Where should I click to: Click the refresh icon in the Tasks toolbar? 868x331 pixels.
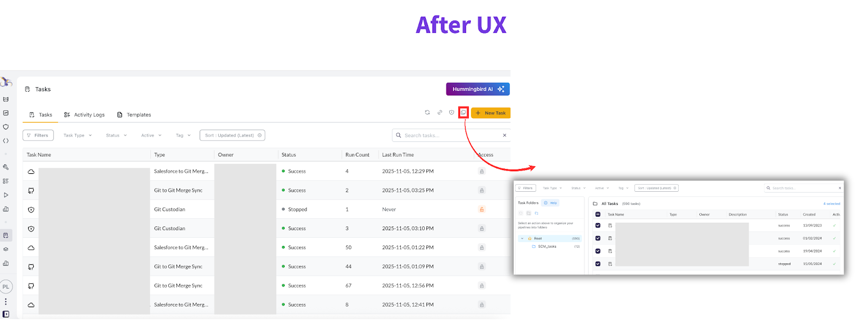click(x=427, y=113)
